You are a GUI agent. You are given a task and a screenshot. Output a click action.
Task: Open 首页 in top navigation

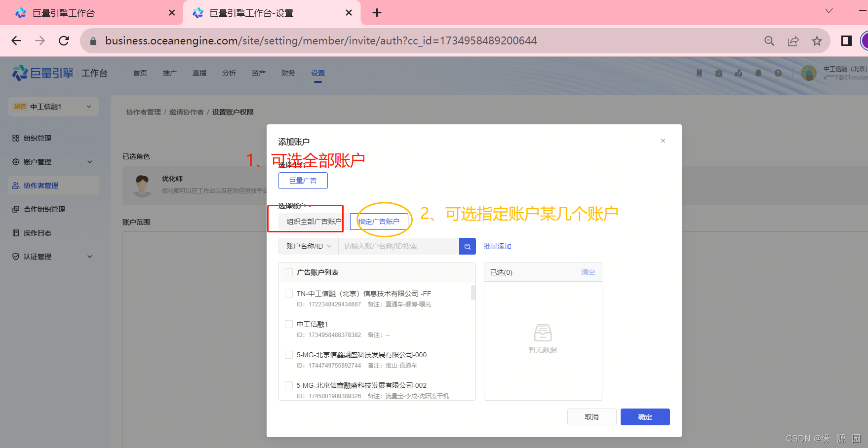coord(140,73)
